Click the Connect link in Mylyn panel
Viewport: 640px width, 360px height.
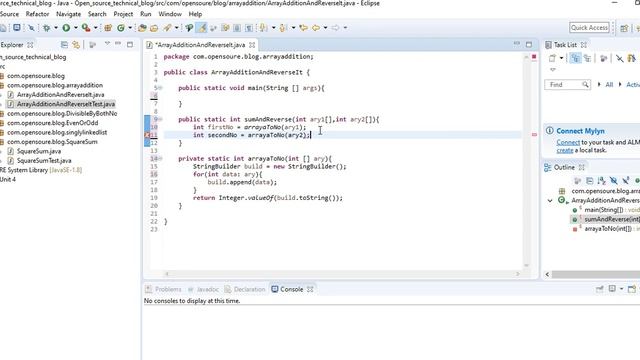(568, 142)
